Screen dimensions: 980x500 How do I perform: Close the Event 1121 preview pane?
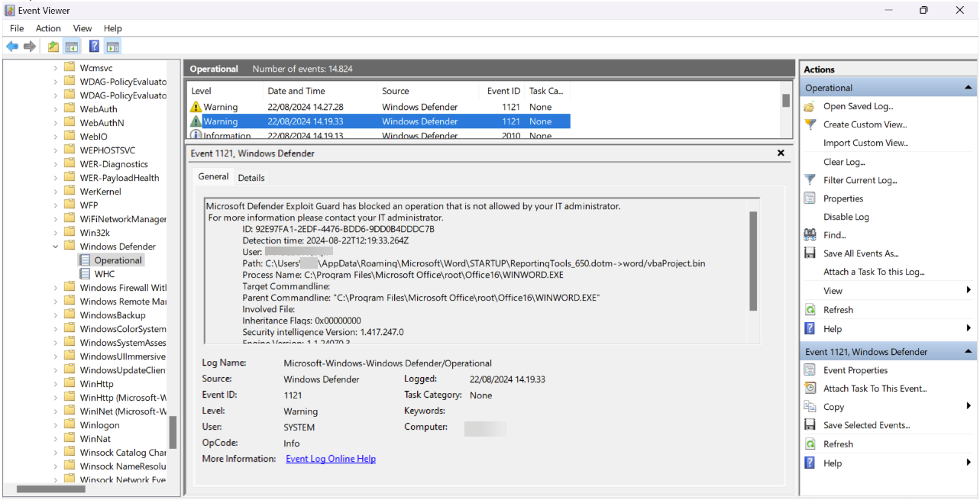[781, 153]
